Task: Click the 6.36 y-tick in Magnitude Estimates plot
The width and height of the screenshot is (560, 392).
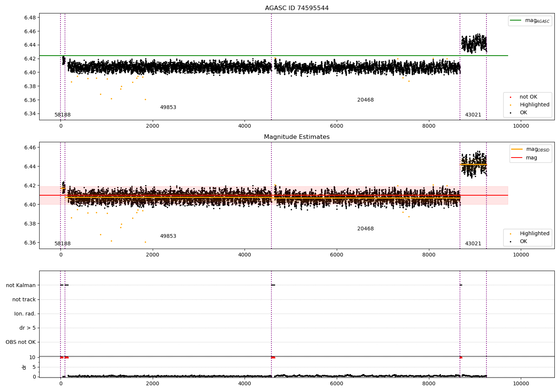Action: (x=30, y=243)
